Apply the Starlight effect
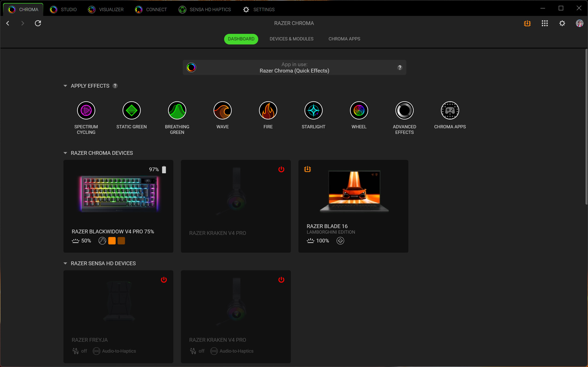 [x=314, y=110]
